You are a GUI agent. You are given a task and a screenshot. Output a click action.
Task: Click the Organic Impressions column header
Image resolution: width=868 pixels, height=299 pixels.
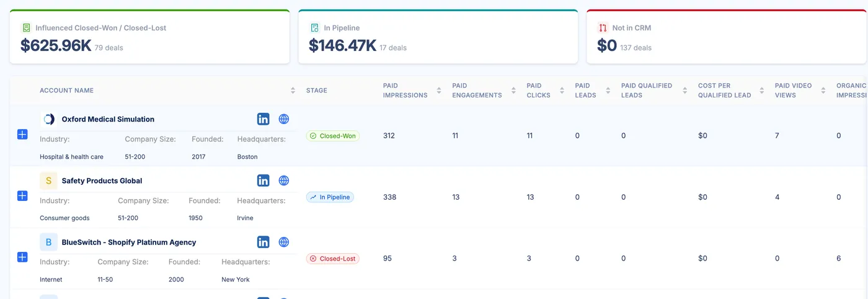tap(852, 91)
